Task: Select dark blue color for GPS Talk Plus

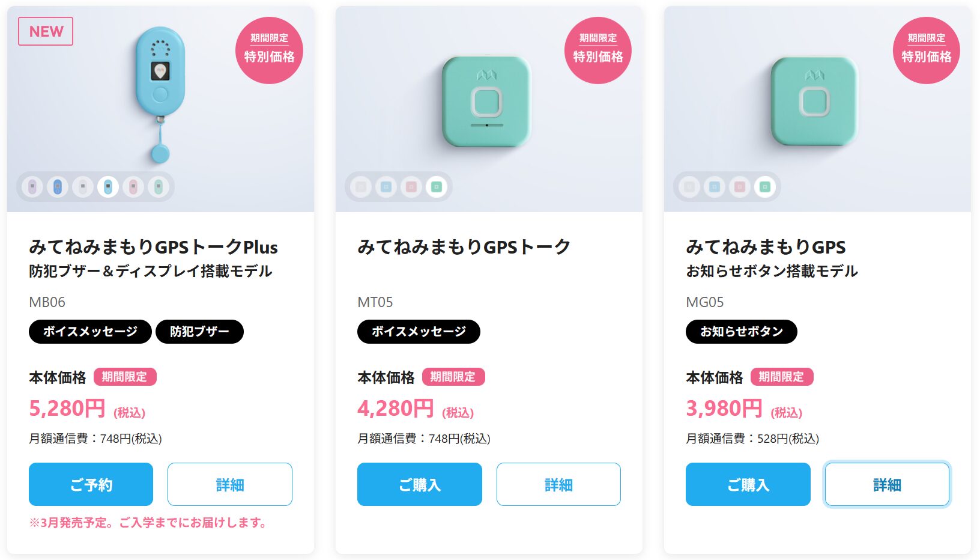Action: [58, 187]
